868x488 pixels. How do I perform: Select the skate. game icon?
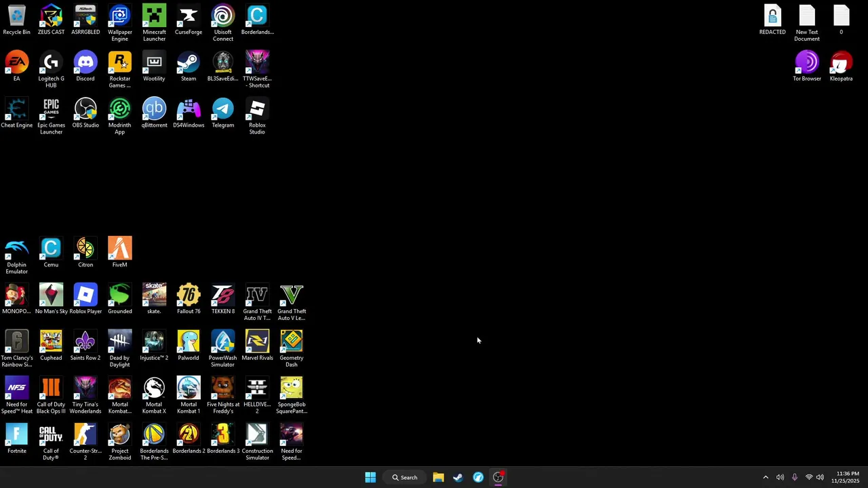pos(154,300)
